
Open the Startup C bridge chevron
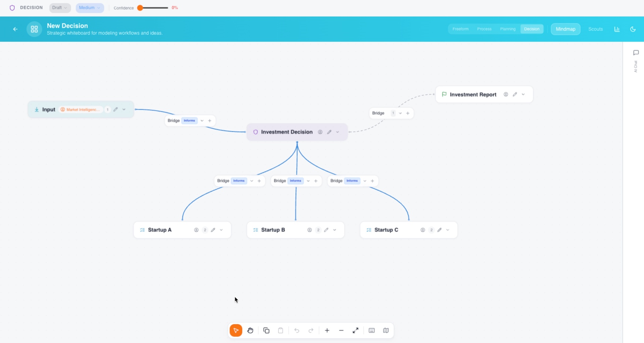pyautogui.click(x=365, y=181)
